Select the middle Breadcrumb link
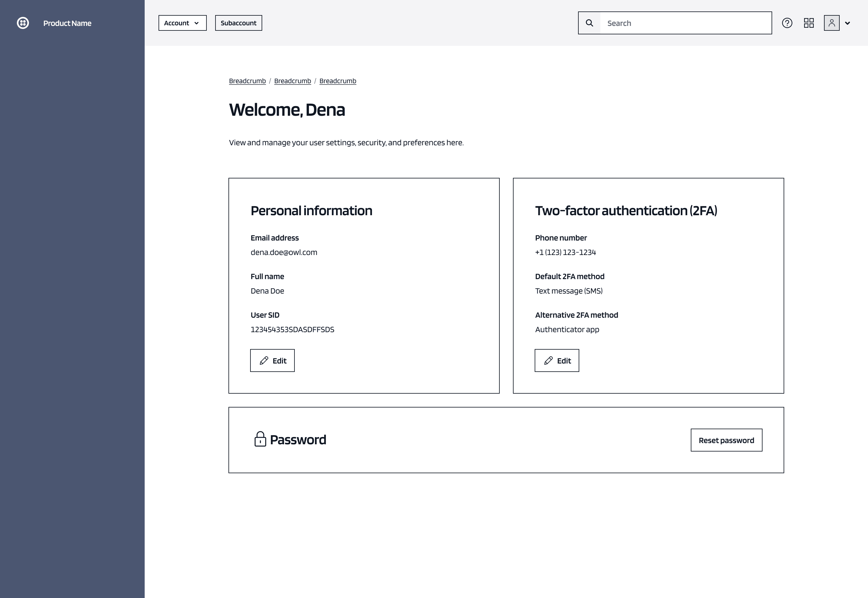The image size is (868, 598). pyautogui.click(x=293, y=80)
